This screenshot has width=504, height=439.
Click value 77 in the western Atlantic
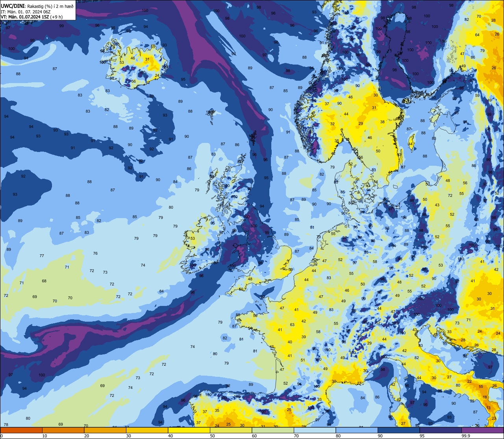pos(42,256)
